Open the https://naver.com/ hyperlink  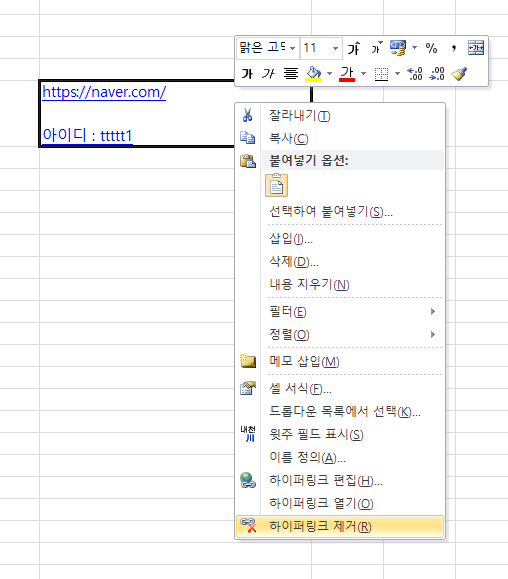[104, 92]
